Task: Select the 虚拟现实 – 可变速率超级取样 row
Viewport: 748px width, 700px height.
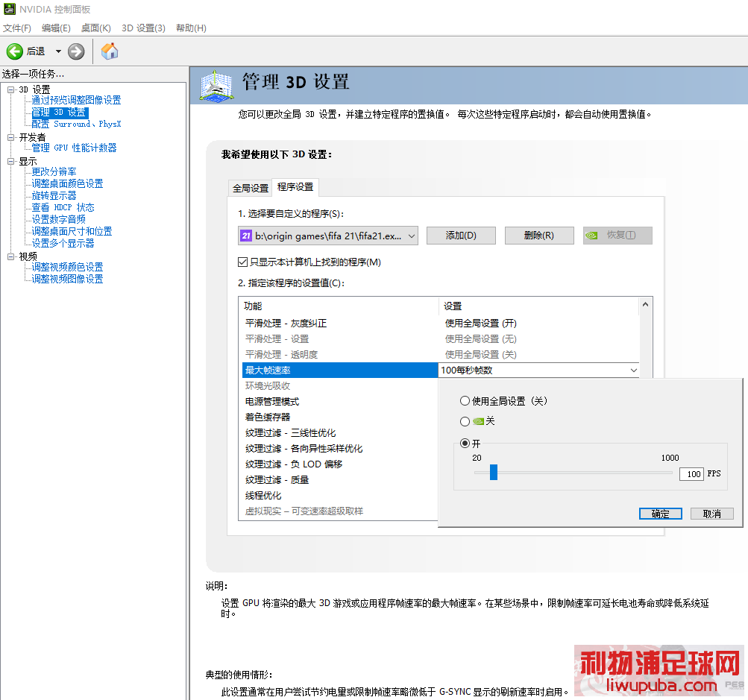Action: 340,511
